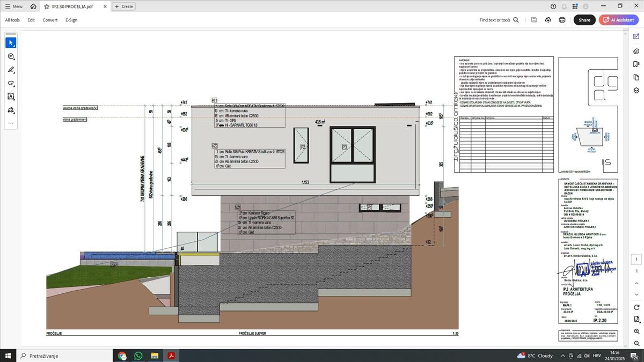Choose the comment tool in left toolbar
This screenshot has width=644, height=362.
[x=11, y=56]
